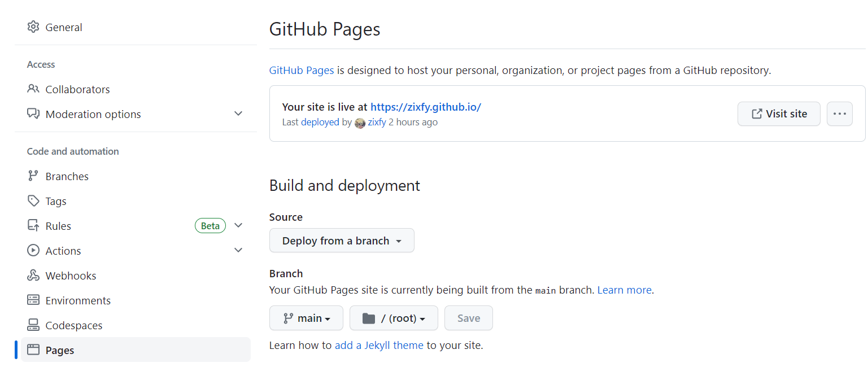Viewport: 868px width, 367px height.
Task: Expand the Actions section chevron
Action: 238,250
